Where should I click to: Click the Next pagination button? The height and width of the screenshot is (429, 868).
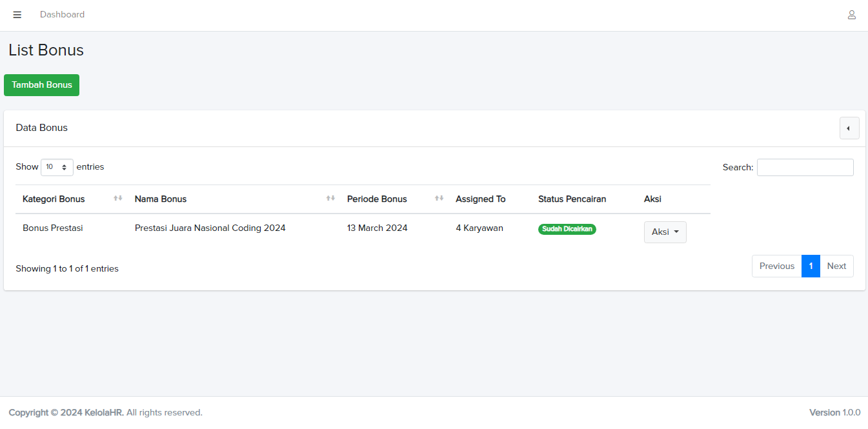coord(836,266)
